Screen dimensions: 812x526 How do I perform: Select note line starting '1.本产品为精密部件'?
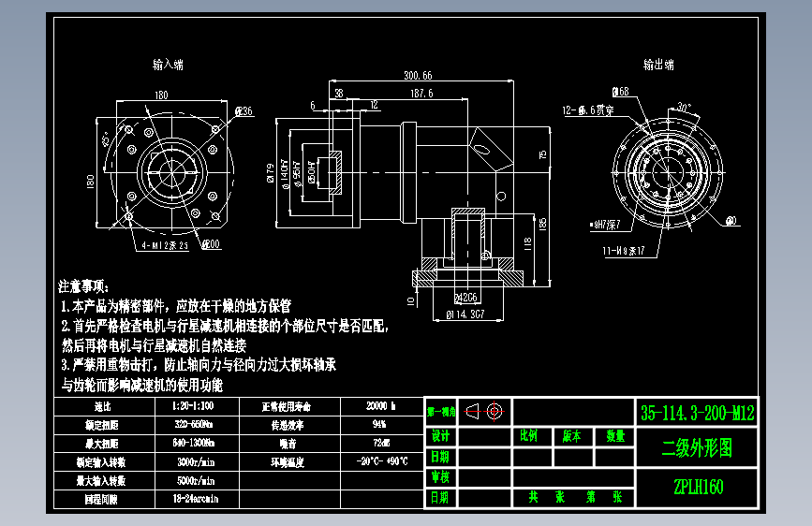(x=176, y=306)
